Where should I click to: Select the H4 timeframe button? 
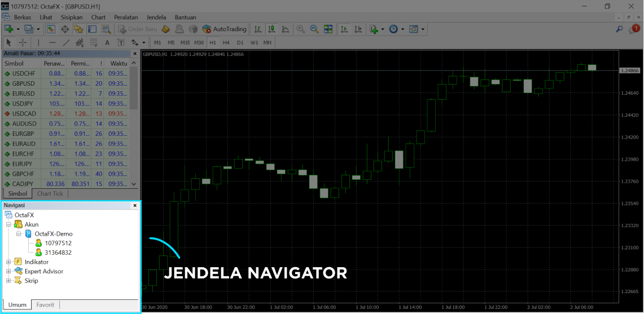tap(226, 42)
